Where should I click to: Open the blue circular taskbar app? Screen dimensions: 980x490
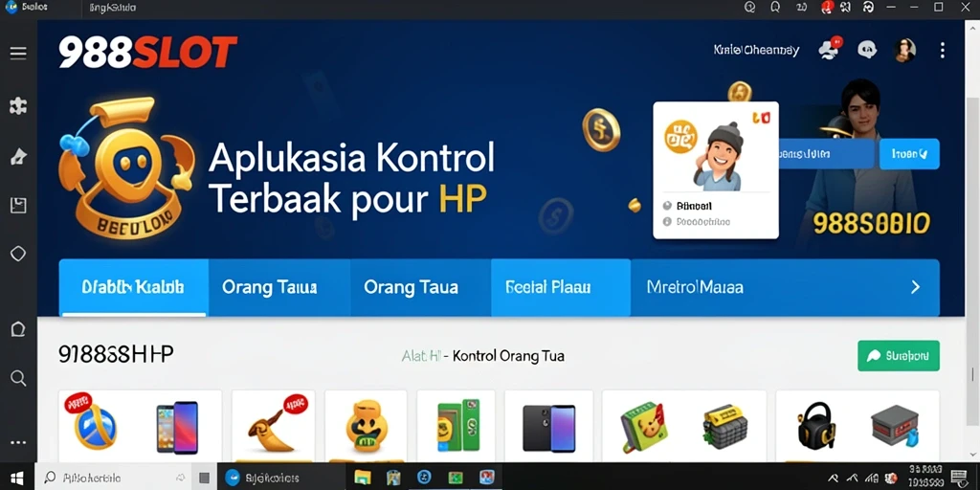[x=424, y=478]
